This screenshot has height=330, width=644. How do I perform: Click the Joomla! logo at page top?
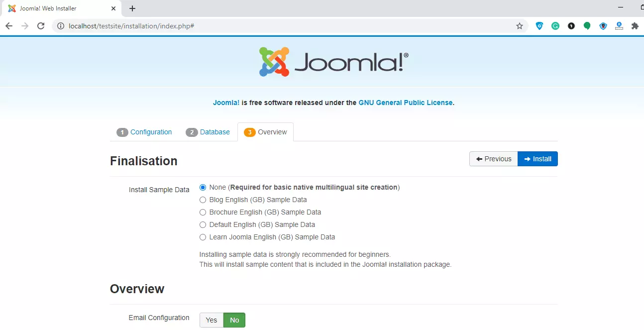pyautogui.click(x=334, y=62)
